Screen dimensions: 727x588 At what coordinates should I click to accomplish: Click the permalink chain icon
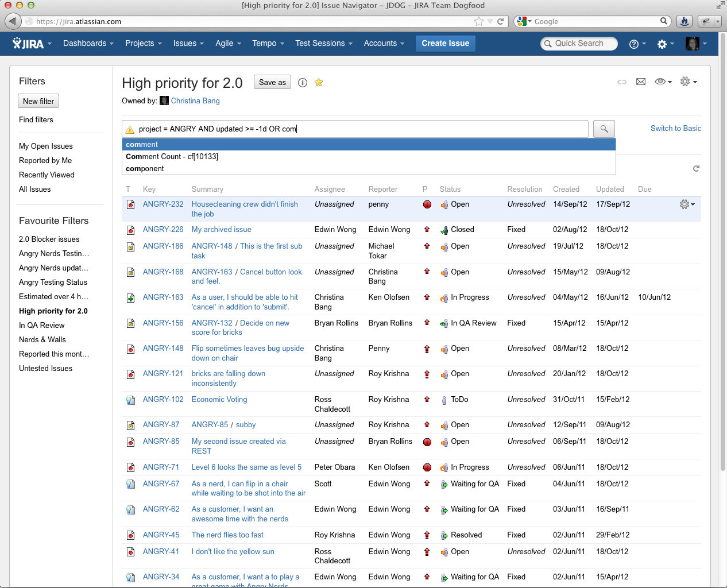click(622, 82)
